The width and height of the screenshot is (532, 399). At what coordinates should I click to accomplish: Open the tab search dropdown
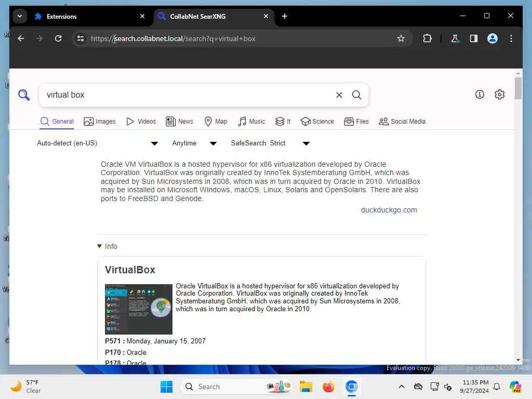point(20,16)
